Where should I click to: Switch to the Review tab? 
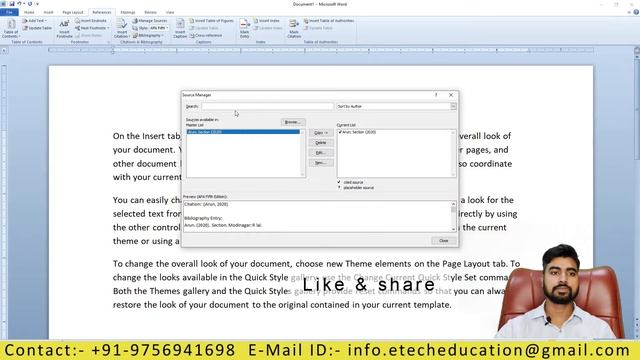pos(150,12)
